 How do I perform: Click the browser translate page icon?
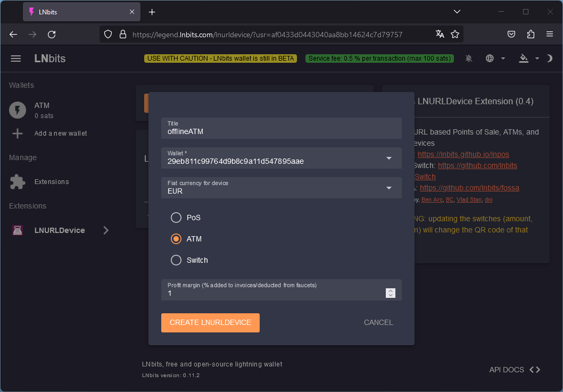[x=440, y=35]
